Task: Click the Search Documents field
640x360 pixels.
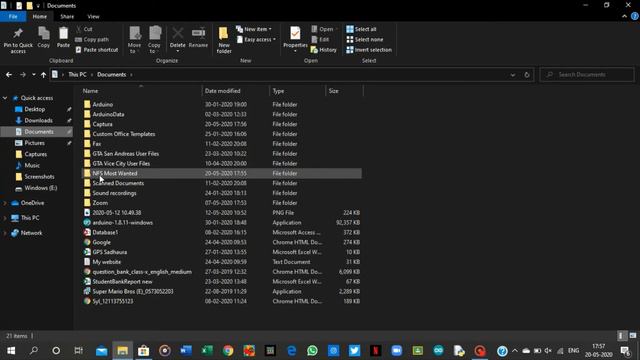Action: point(587,75)
